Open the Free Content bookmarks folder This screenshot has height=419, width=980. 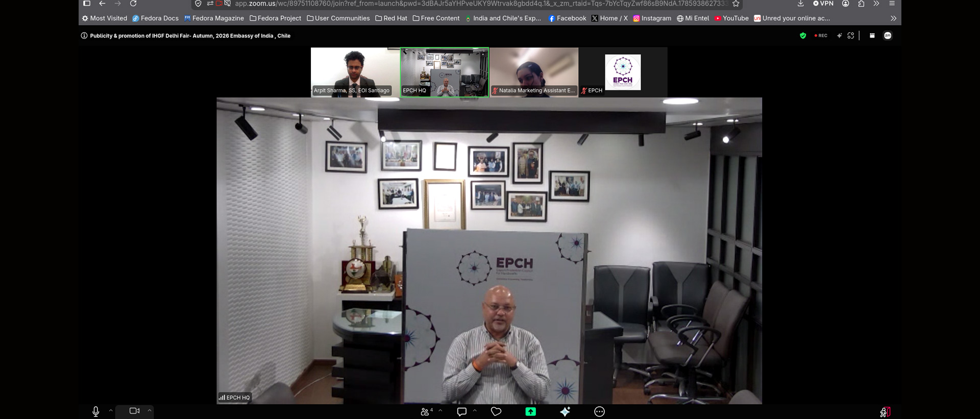[x=436, y=18]
